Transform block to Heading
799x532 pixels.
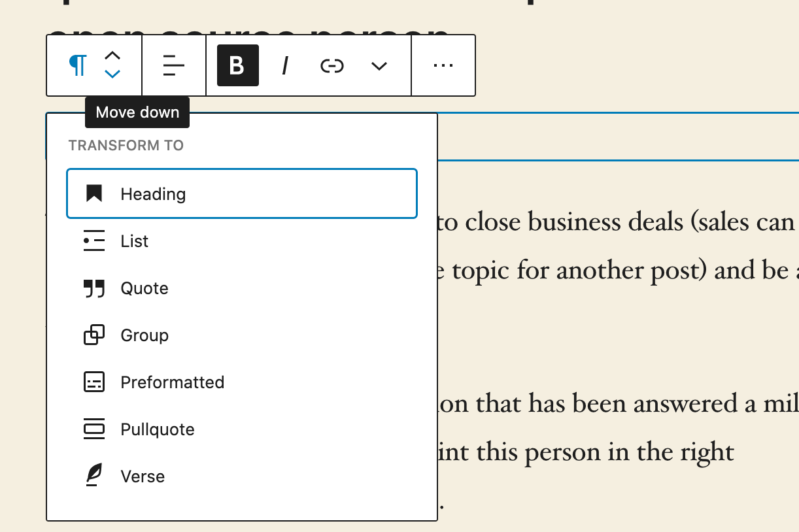pyautogui.click(x=242, y=193)
